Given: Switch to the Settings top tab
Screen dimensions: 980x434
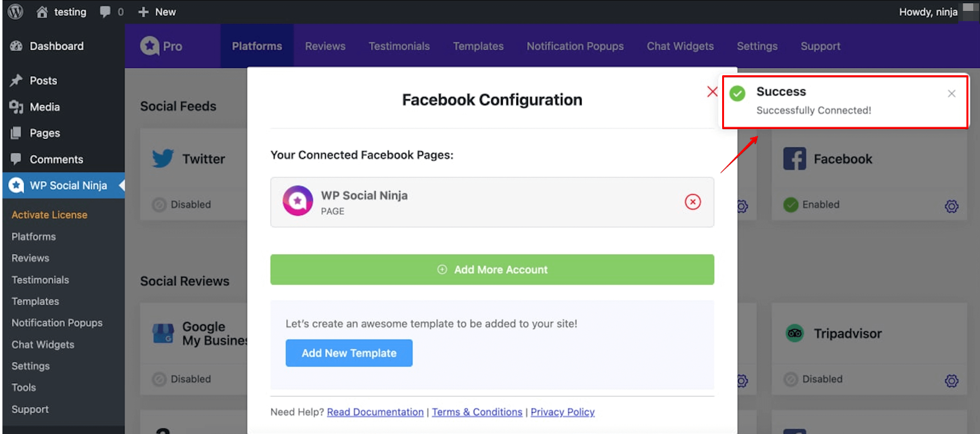Looking at the screenshot, I should (x=757, y=46).
